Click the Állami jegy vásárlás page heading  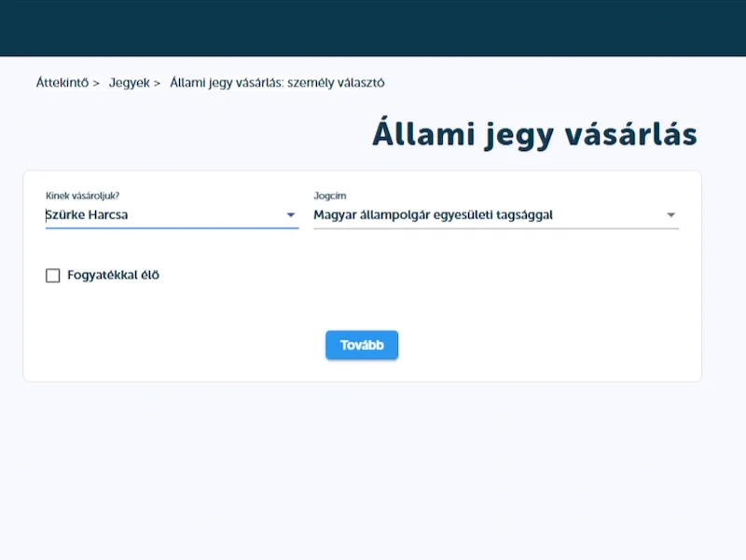pos(533,134)
